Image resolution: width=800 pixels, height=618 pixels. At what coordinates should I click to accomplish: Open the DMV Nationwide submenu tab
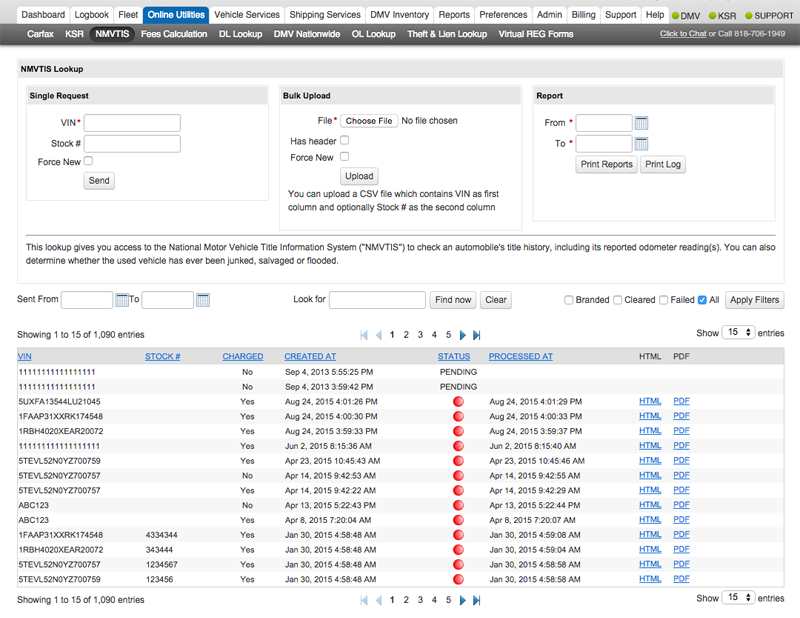[x=306, y=34]
